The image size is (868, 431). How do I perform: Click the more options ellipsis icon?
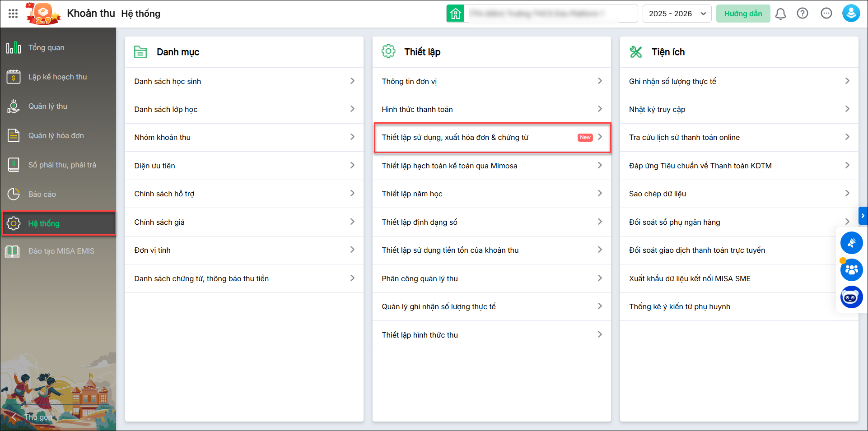point(826,14)
